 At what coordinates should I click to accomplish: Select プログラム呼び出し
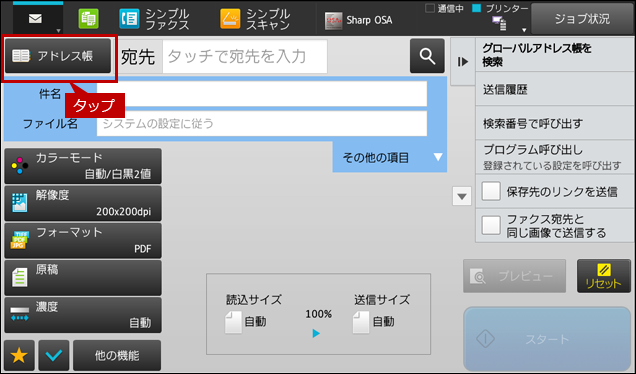pos(554,157)
